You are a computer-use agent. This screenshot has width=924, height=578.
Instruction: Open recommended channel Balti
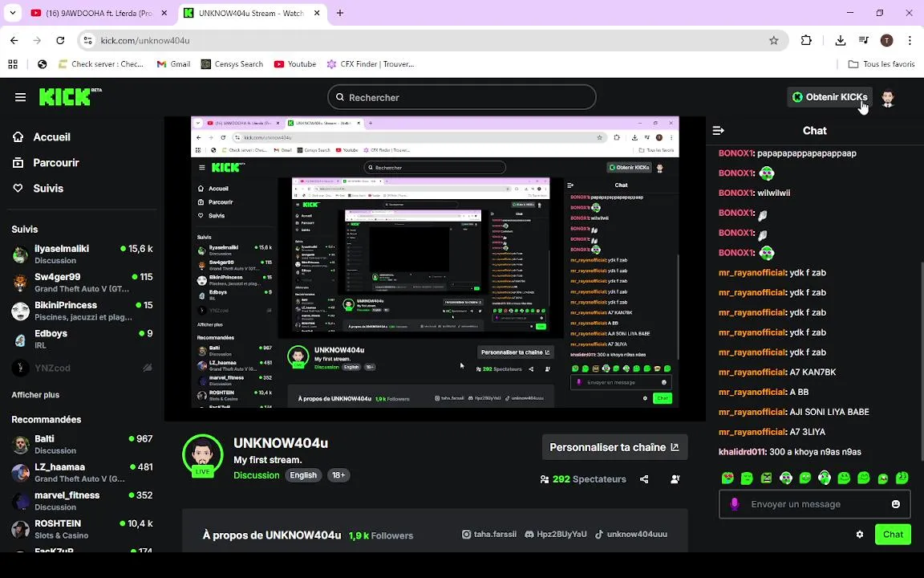coord(82,444)
